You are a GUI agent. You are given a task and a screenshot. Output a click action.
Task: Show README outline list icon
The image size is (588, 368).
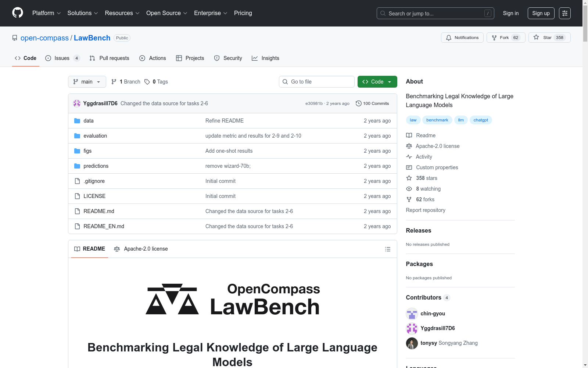pyautogui.click(x=387, y=249)
